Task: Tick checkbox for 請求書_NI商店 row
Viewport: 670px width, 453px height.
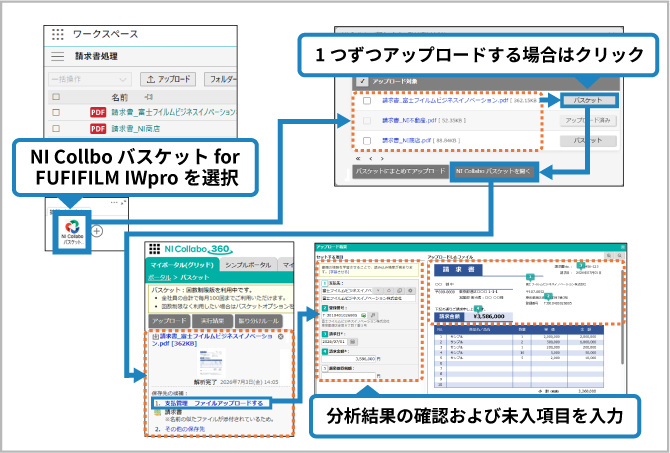Action: point(56,128)
